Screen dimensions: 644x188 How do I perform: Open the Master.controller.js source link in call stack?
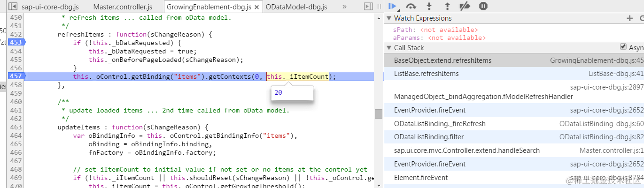[x=612, y=150]
